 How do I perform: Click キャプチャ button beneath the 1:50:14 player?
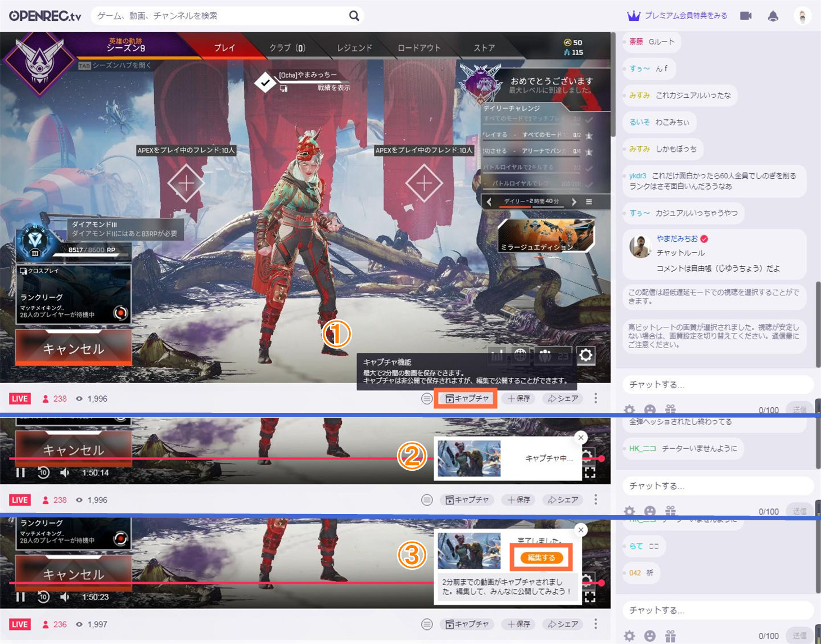tap(467, 500)
